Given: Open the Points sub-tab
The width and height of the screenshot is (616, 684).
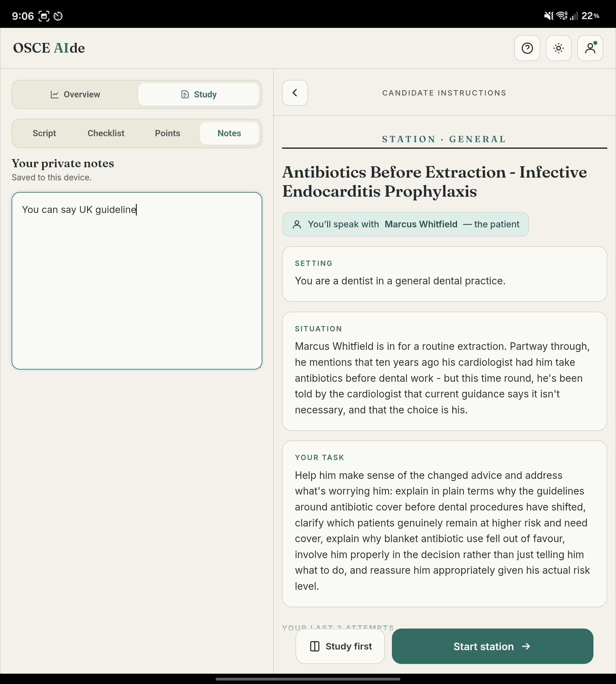Looking at the screenshot, I should click(167, 133).
